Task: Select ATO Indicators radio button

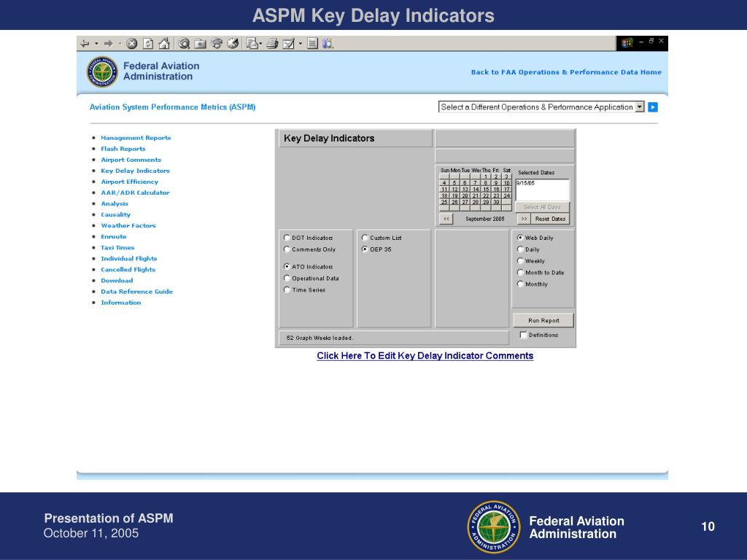Action: click(x=287, y=266)
